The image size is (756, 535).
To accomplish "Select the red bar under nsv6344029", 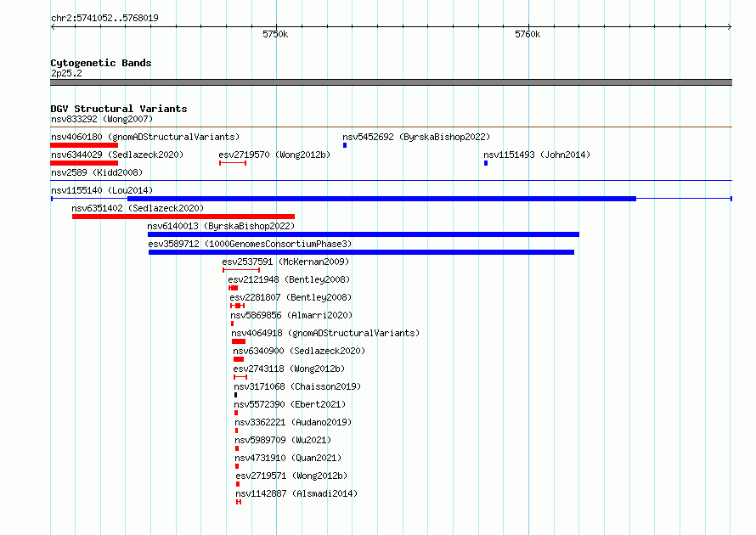I will coord(84,163).
